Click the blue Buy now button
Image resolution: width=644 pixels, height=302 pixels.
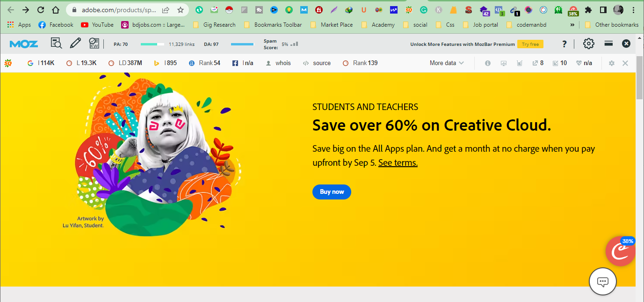(x=332, y=192)
